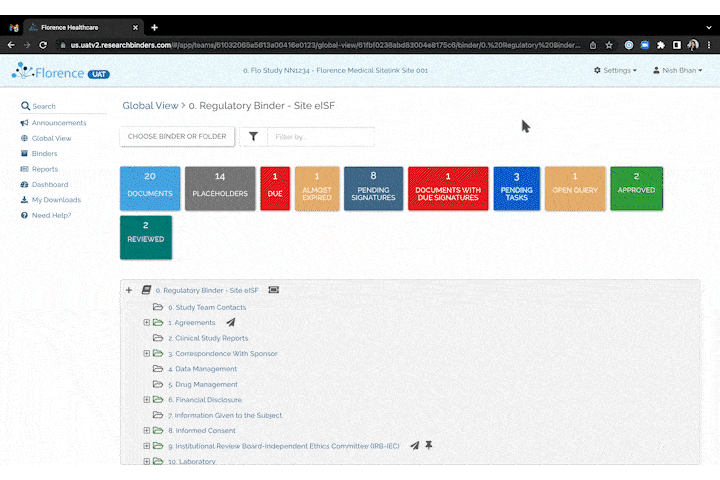Click the Florence logo
Viewport: 720px width, 480px height.
point(60,72)
